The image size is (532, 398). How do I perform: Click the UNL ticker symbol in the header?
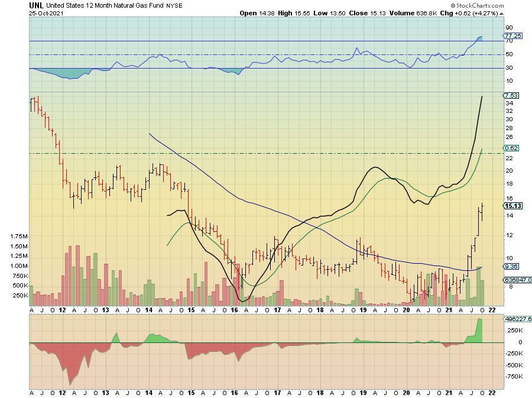click(x=36, y=5)
